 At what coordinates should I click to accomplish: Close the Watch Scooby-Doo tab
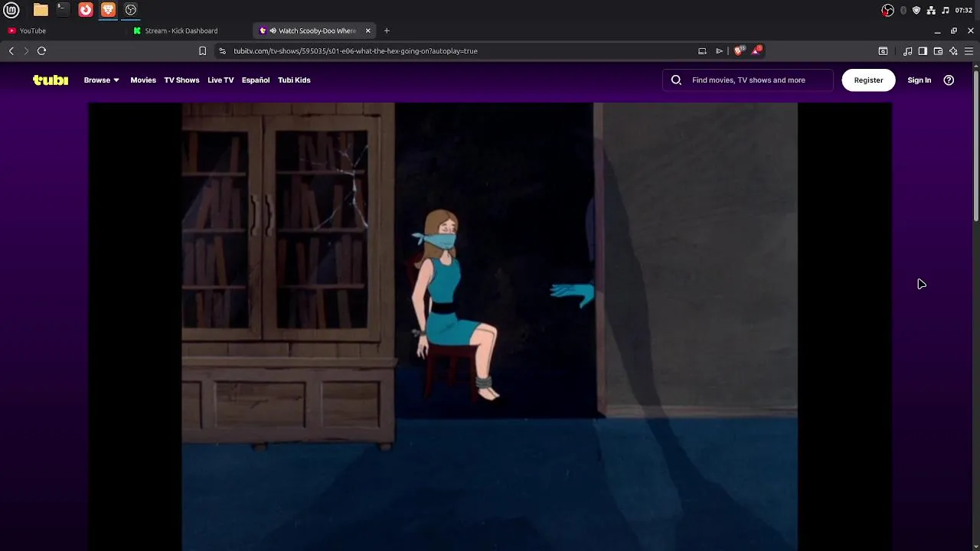pyautogui.click(x=367, y=31)
